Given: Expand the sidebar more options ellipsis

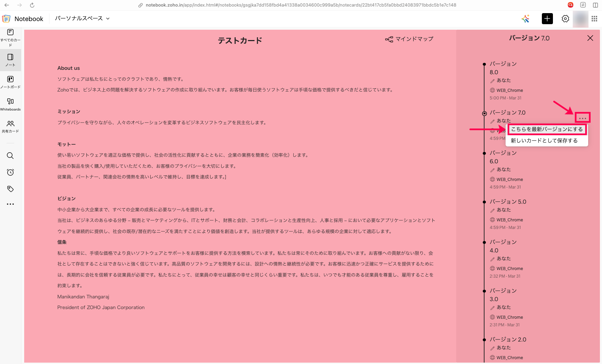Looking at the screenshot, I should click(10, 204).
